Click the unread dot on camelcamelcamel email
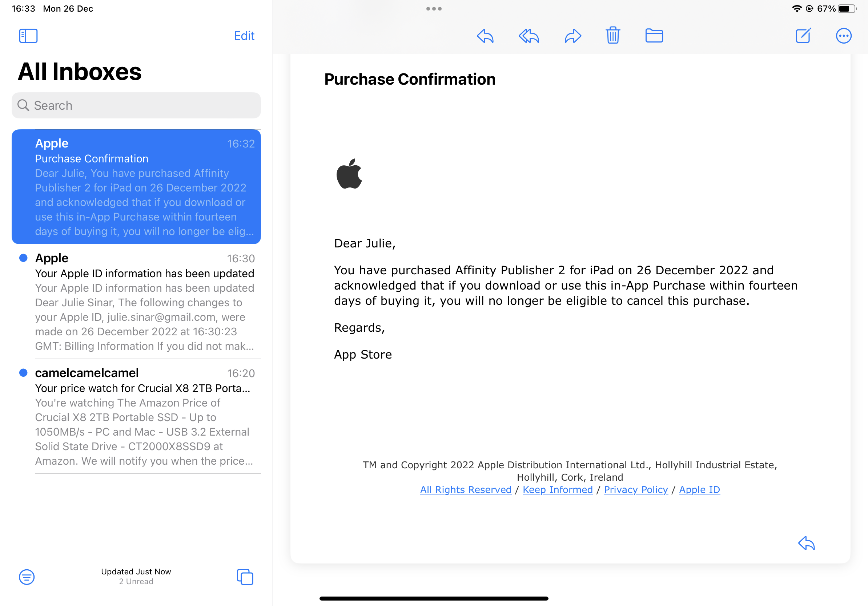Screen dimensions: 868x606 coord(23,373)
